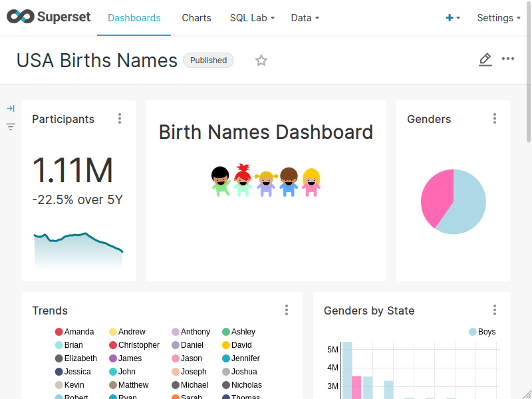This screenshot has width=532, height=399.
Task: Toggle Boys in Genders by State legend
Action: (x=481, y=331)
